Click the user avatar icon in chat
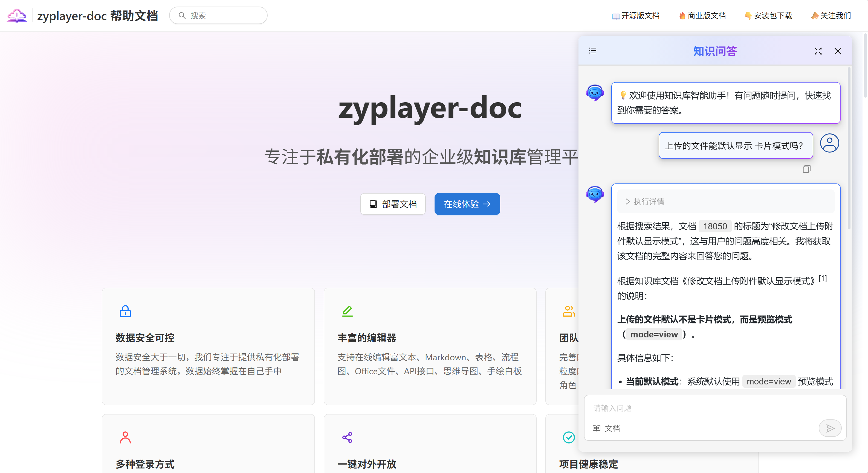Viewport: 868px width, 473px height. click(x=829, y=143)
